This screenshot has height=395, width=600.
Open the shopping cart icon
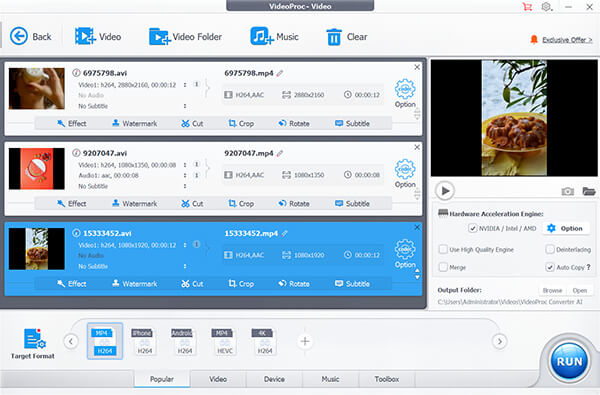[527, 7]
